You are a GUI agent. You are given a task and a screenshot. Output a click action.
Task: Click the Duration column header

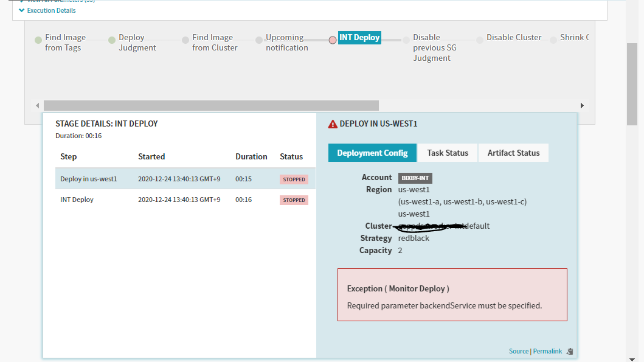[x=251, y=156]
